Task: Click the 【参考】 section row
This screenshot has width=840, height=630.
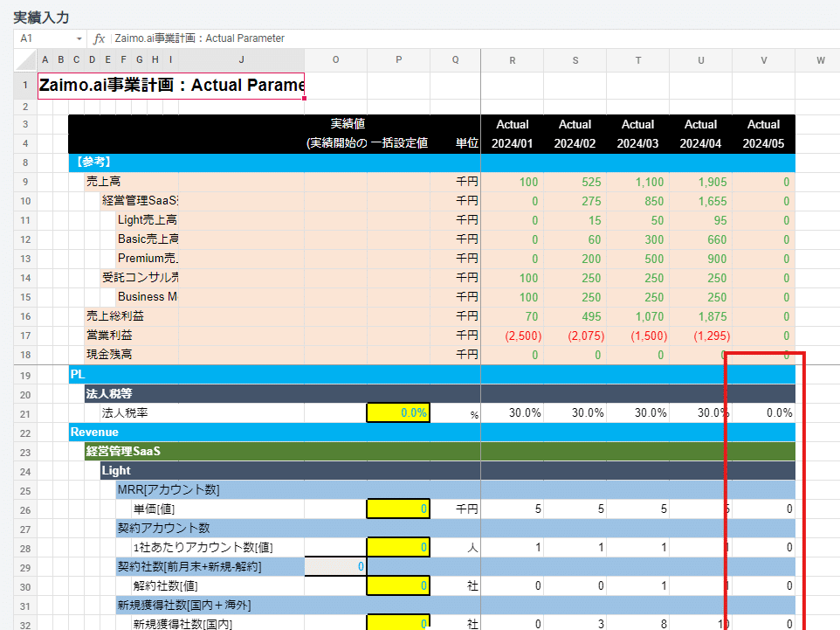Action: pyautogui.click(x=431, y=163)
